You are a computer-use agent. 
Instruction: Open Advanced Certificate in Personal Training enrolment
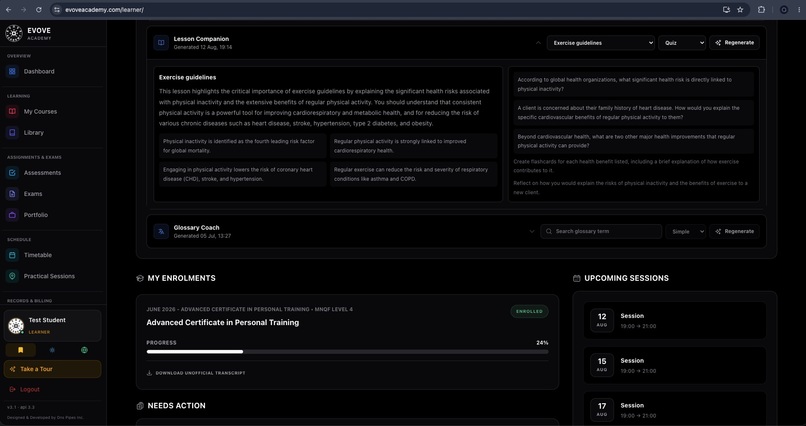[x=223, y=323]
